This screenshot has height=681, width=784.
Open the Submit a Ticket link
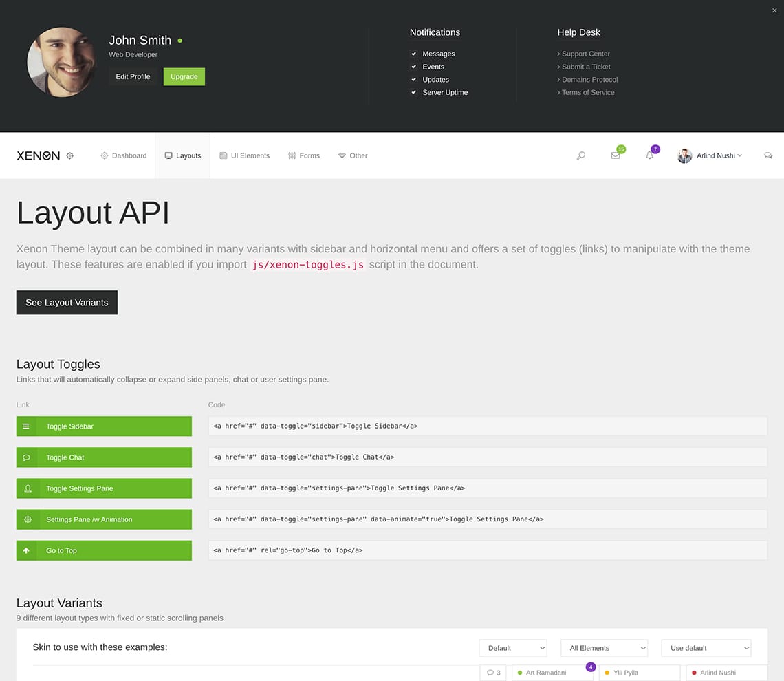click(586, 67)
